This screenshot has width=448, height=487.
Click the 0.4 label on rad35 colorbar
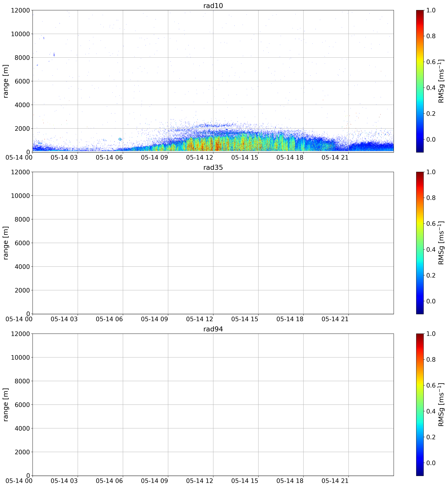point(431,249)
